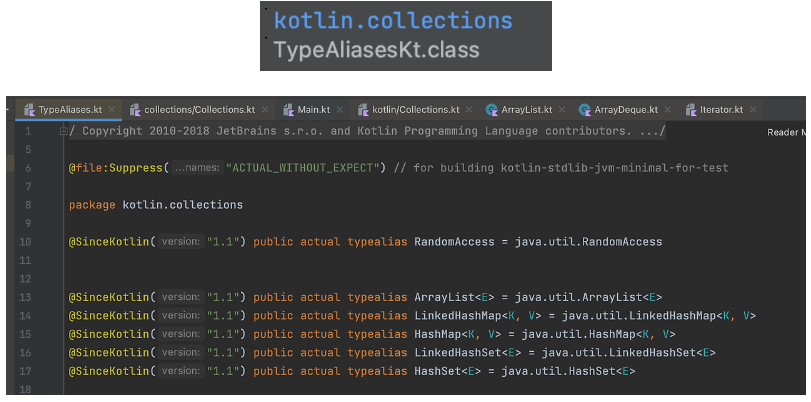Click the 'names:' parameter hint on line 6

(197, 168)
